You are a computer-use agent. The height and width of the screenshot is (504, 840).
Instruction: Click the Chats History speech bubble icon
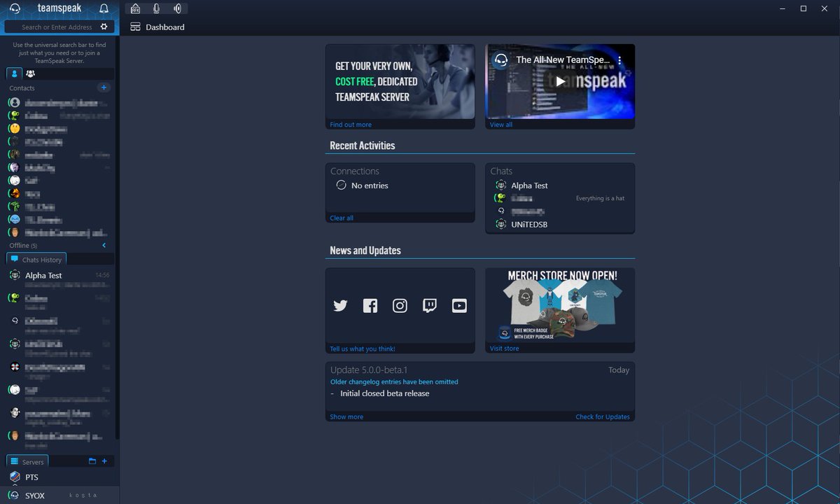(x=15, y=259)
